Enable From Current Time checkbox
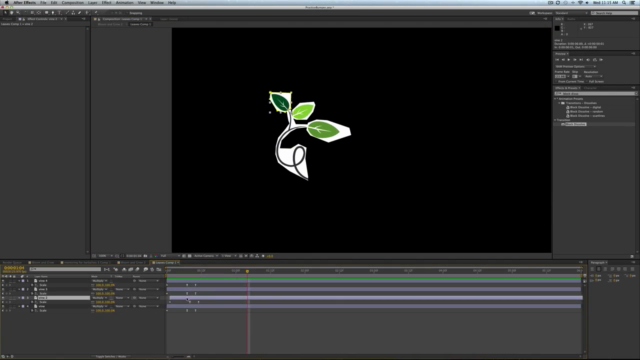 coord(556,82)
